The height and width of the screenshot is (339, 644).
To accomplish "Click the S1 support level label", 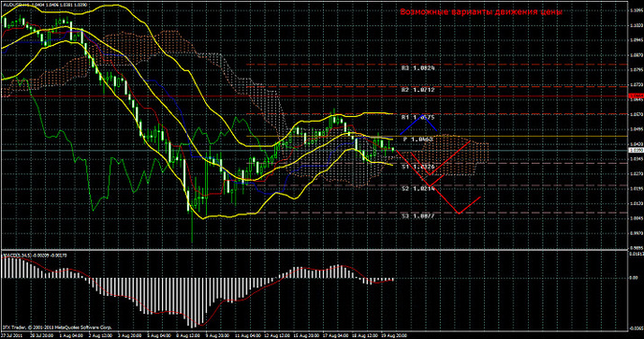I will (417, 167).
